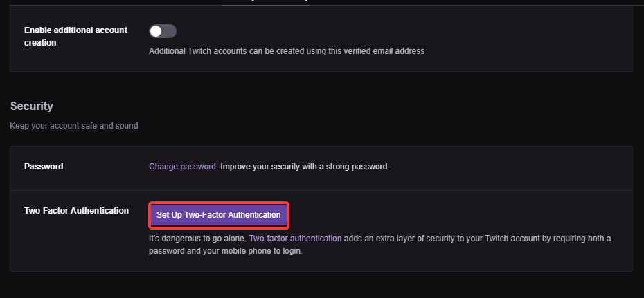Click 'Enable additional account creation' label text
This screenshot has height=298, width=644.
pyautogui.click(x=75, y=30)
